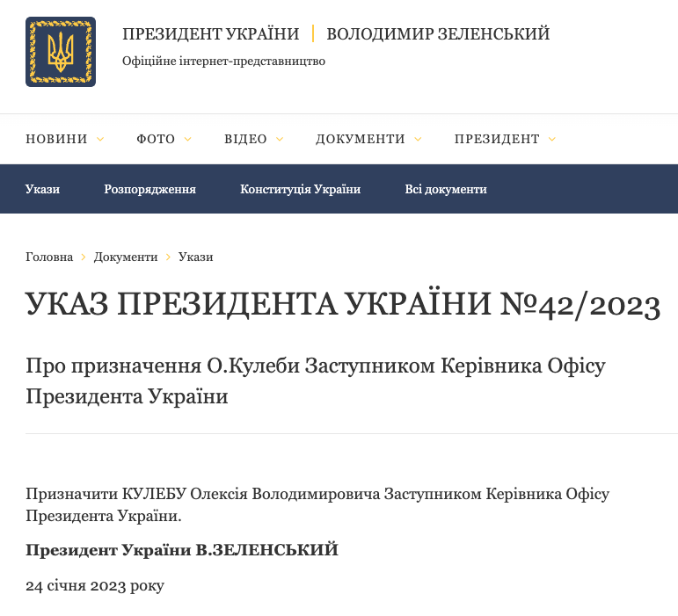The image size is (678, 616).
Task: Open the ФОТО menu item
Action: point(156,139)
